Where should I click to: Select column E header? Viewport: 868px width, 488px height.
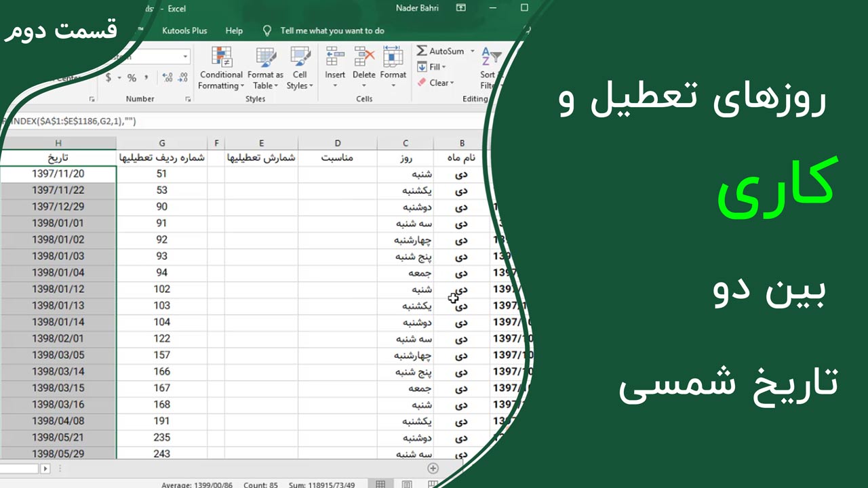click(262, 143)
